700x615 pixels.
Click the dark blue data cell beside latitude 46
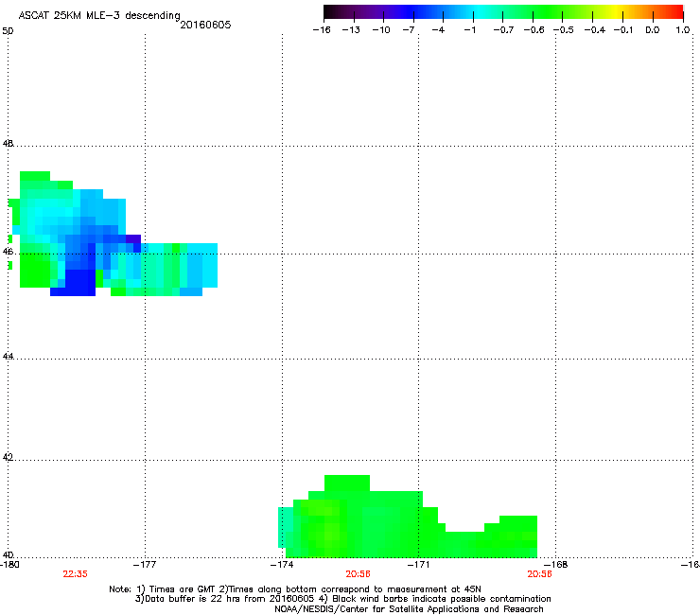coord(80,282)
